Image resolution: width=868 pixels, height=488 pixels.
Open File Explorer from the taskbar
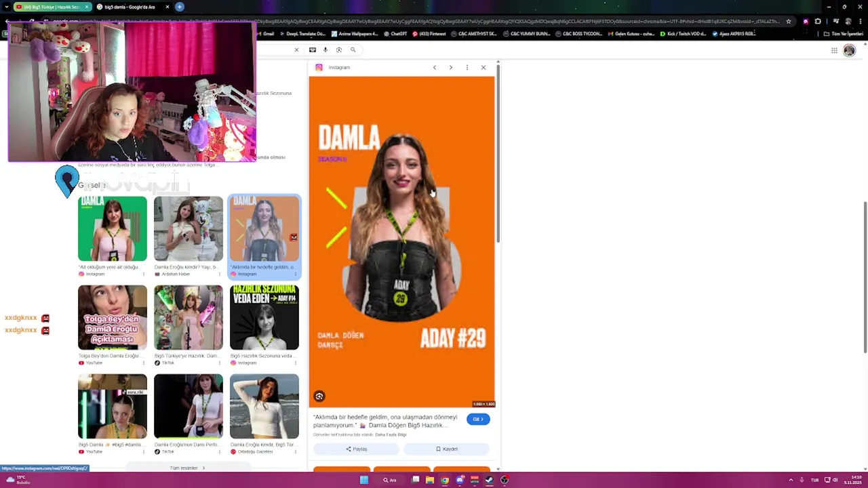coord(430,480)
